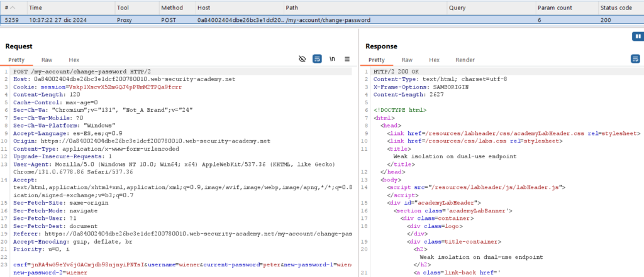
Task: Open the Response Render tab
Action: [x=465, y=60]
